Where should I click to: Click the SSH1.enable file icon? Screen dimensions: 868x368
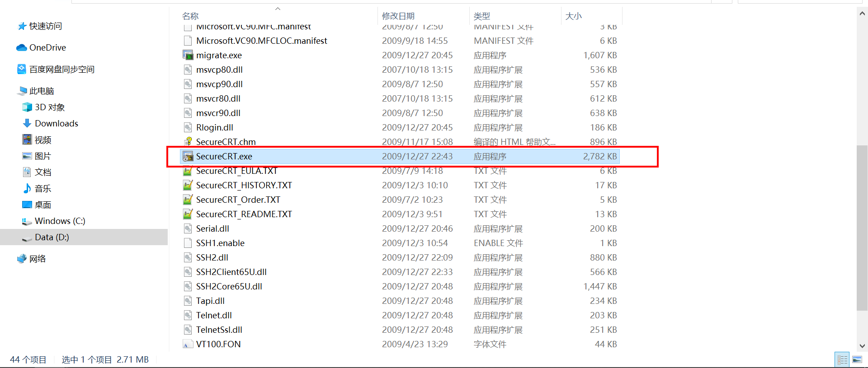click(188, 243)
